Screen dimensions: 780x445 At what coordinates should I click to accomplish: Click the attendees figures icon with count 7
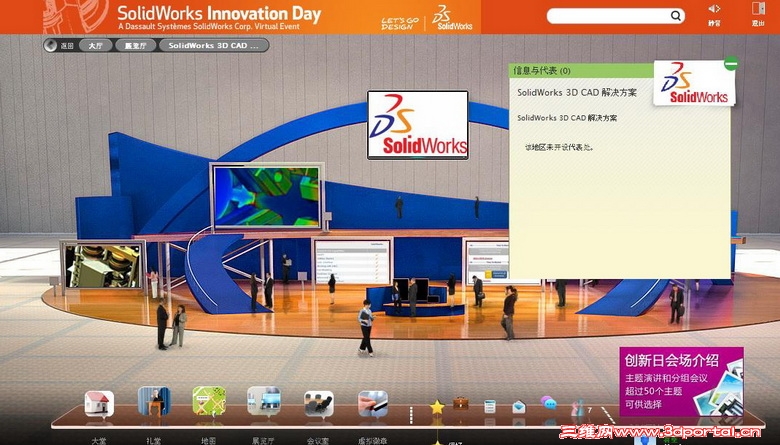pyautogui.click(x=579, y=408)
